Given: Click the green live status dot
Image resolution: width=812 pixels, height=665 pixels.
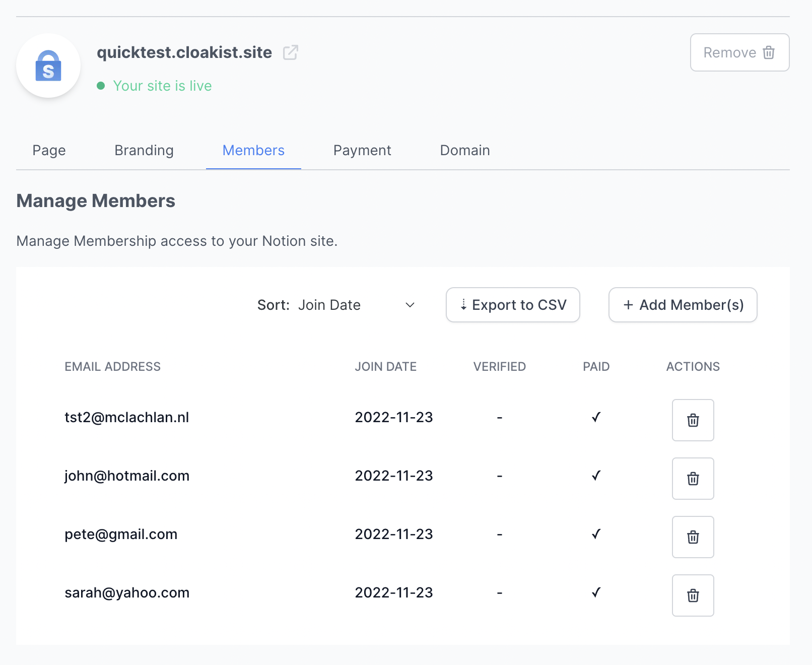Looking at the screenshot, I should [101, 86].
